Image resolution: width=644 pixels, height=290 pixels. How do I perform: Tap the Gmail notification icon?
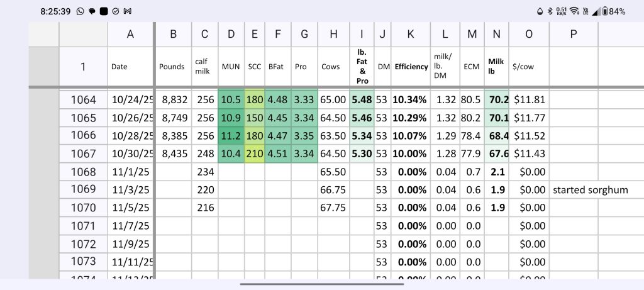coord(128,11)
